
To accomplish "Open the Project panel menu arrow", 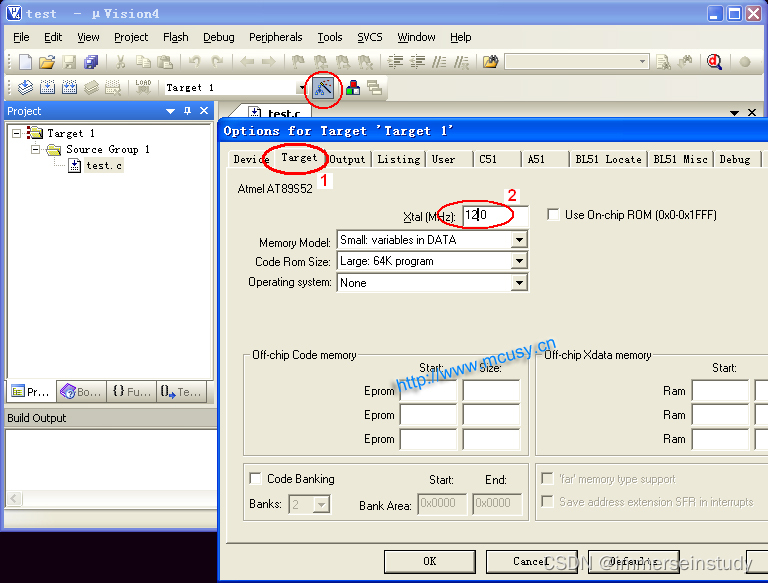I will (170, 111).
